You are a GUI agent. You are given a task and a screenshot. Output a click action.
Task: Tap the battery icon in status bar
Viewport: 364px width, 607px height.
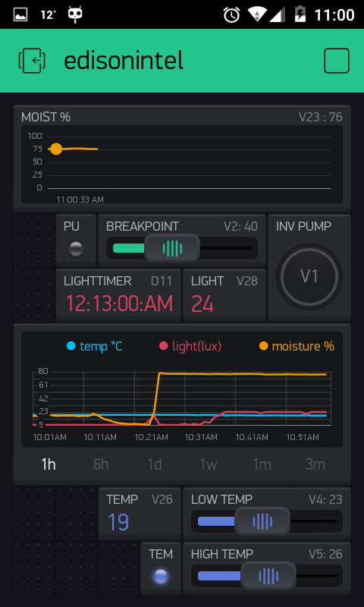[300, 14]
